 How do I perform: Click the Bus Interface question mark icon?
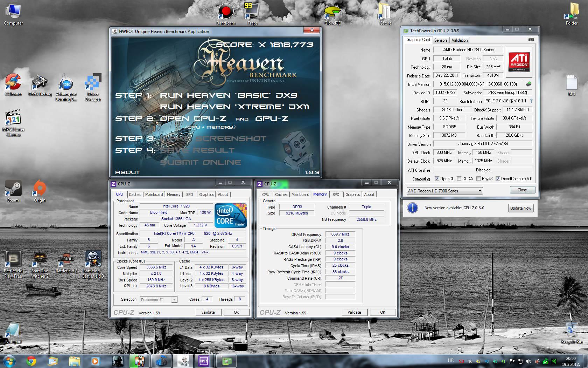click(x=531, y=101)
